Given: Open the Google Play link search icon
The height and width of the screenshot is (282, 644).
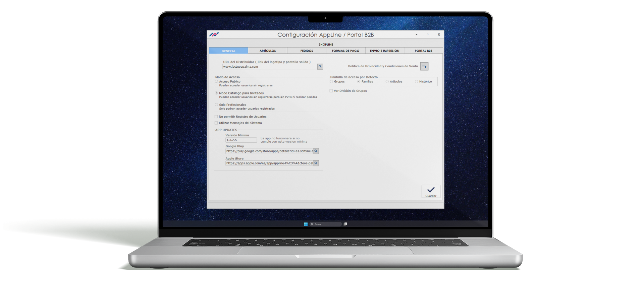Looking at the screenshot, I should point(316,151).
